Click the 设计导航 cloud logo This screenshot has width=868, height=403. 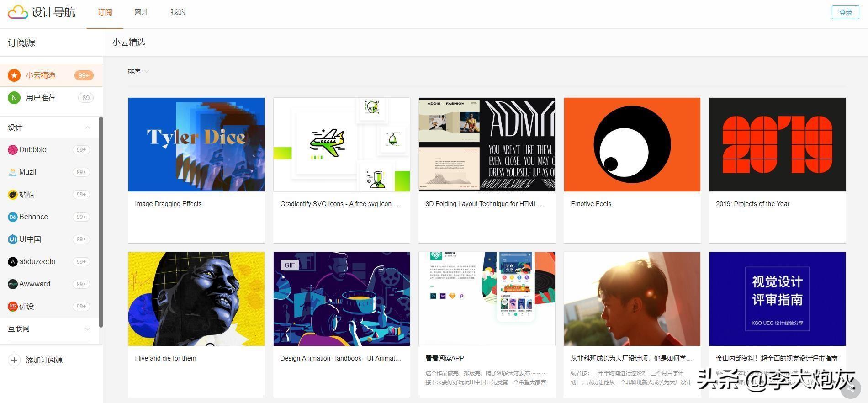(x=18, y=12)
